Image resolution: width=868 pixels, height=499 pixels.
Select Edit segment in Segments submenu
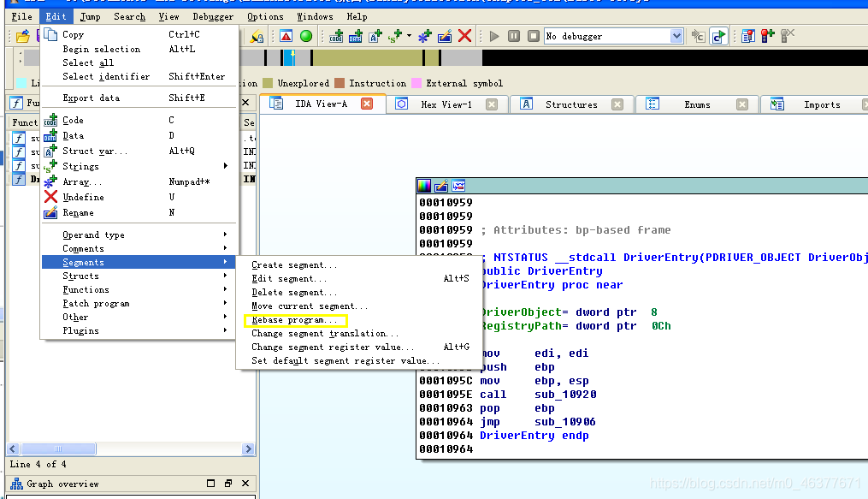click(x=360, y=278)
